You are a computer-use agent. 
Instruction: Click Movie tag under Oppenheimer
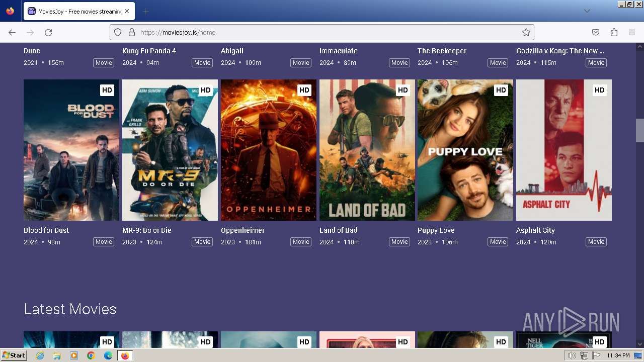301,242
